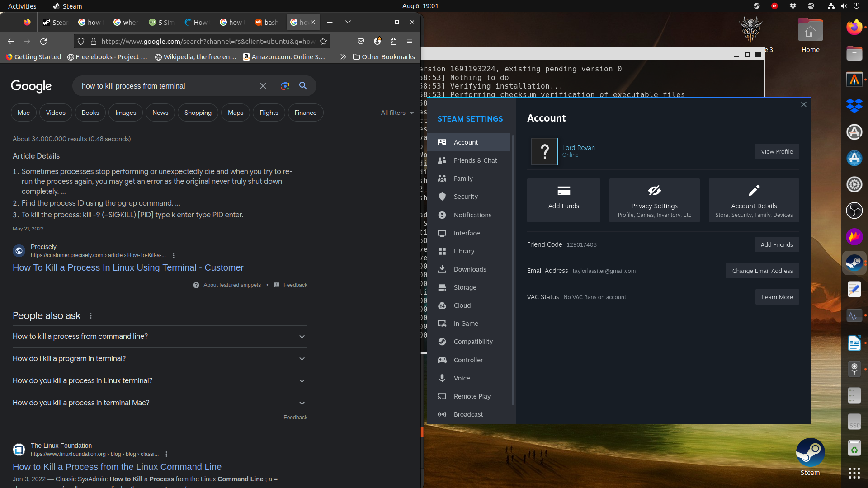The image size is (868, 488).
Task: Switch to the Images search tab
Action: click(125, 113)
